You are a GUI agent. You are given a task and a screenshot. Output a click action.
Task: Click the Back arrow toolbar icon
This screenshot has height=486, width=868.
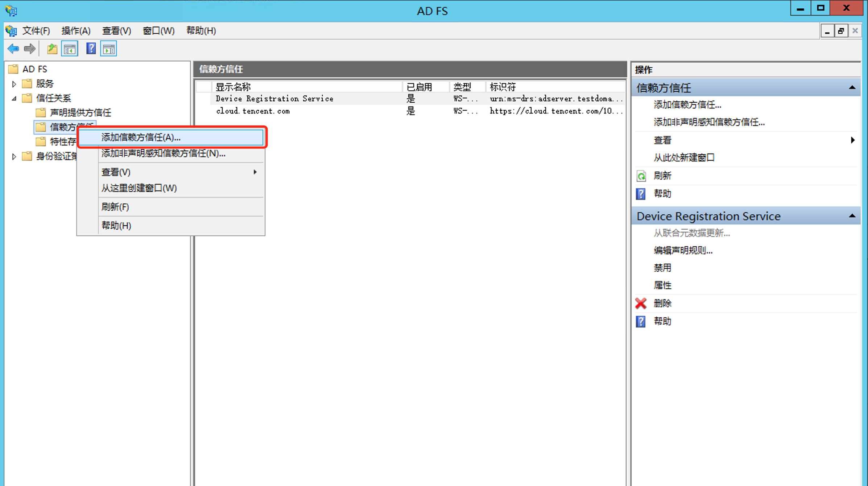click(13, 49)
